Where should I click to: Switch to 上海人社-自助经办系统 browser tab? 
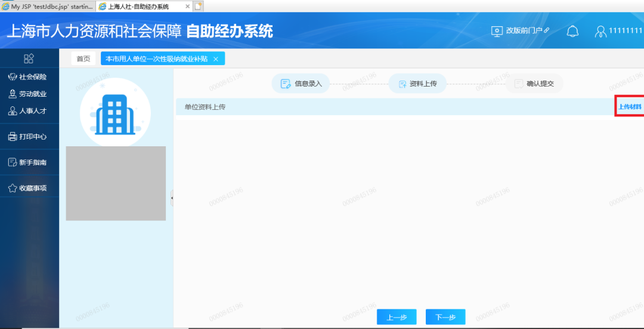[138, 6]
